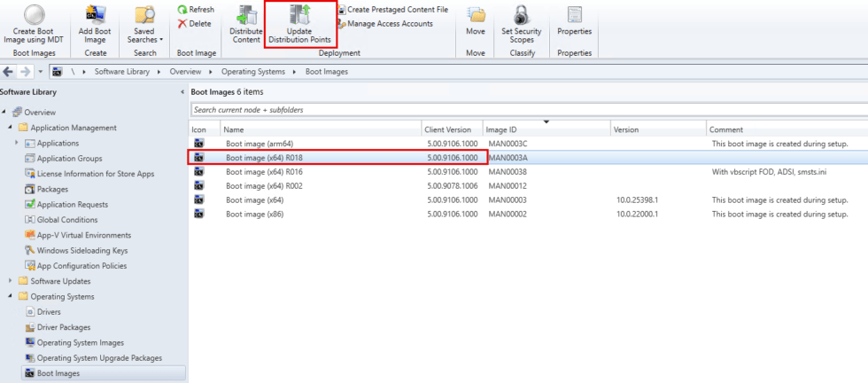This screenshot has width=868, height=383.
Task: Click the Refresh ribbon button
Action: (196, 10)
